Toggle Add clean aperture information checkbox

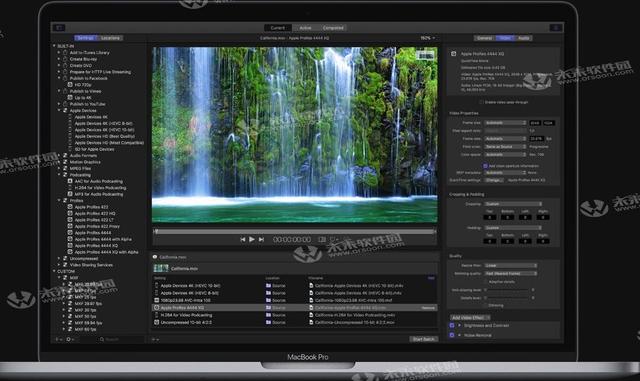click(x=485, y=166)
